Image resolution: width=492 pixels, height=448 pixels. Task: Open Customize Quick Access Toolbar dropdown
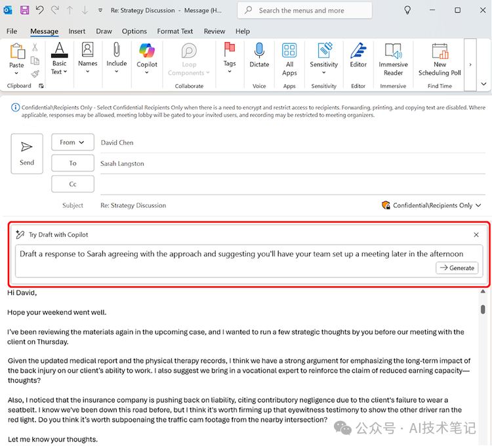[x=100, y=10]
